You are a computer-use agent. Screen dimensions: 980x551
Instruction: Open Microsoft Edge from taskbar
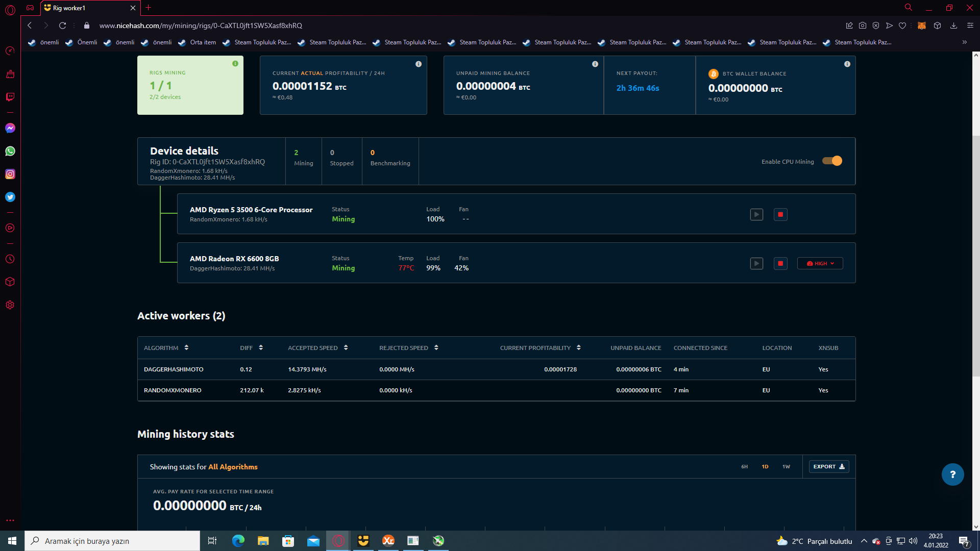point(238,541)
